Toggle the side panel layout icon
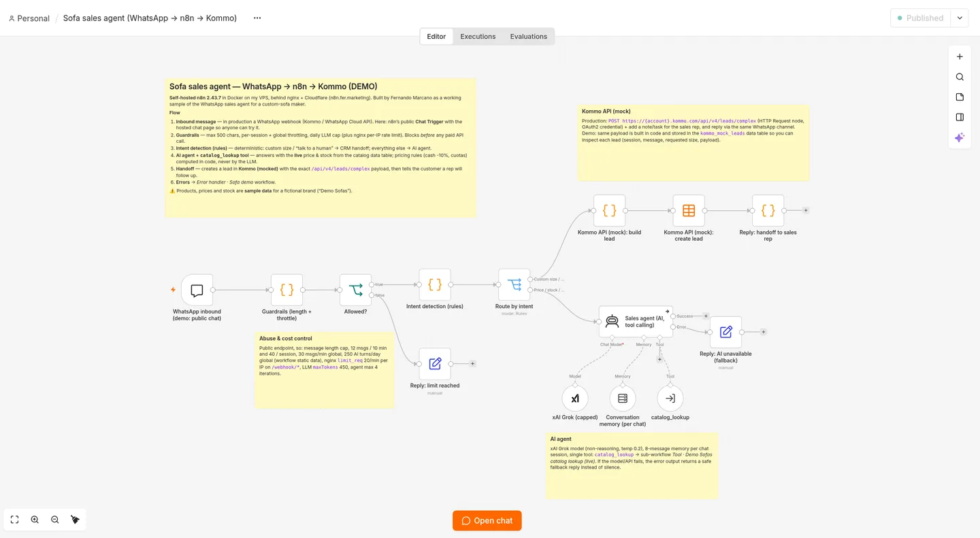 point(960,117)
